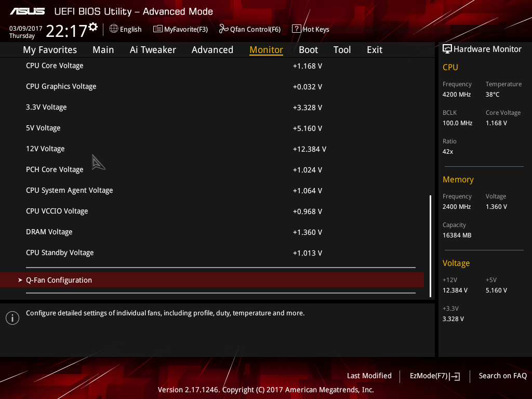Click the 4200 MHz CPU frequency value
This screenshot has width=532, height=399.
click(457, 95)
